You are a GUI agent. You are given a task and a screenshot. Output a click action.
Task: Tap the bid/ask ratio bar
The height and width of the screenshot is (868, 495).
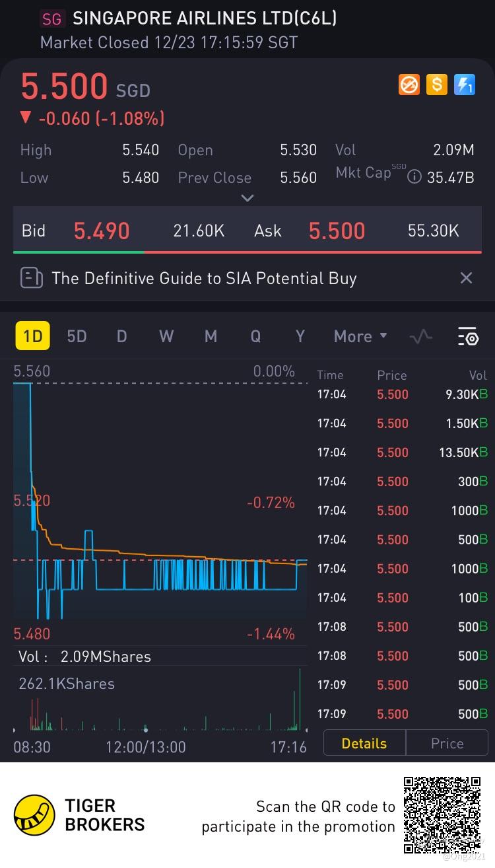click(247, 252)
